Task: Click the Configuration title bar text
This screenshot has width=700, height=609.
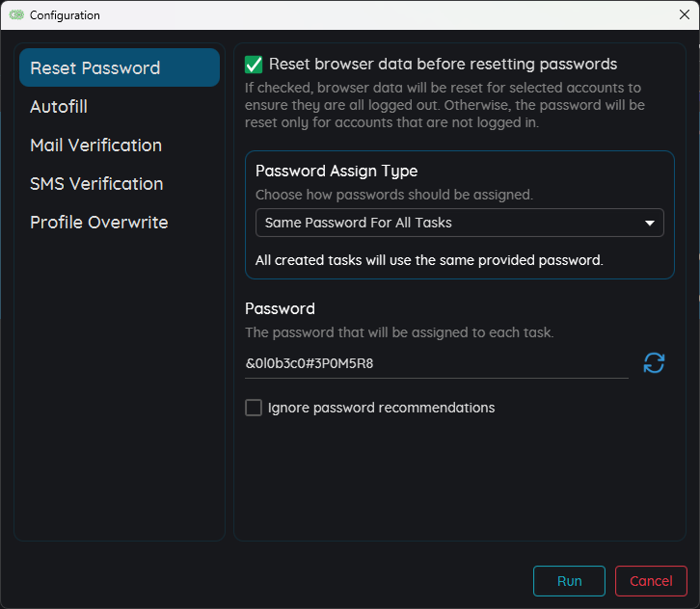Action: (65, 15)
